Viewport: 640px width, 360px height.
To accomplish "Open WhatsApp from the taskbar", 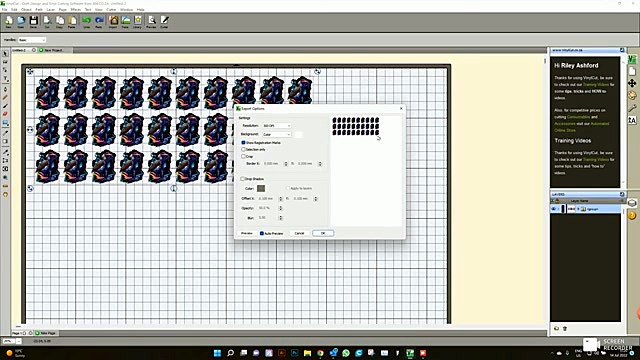I will [x=346, y=353].
